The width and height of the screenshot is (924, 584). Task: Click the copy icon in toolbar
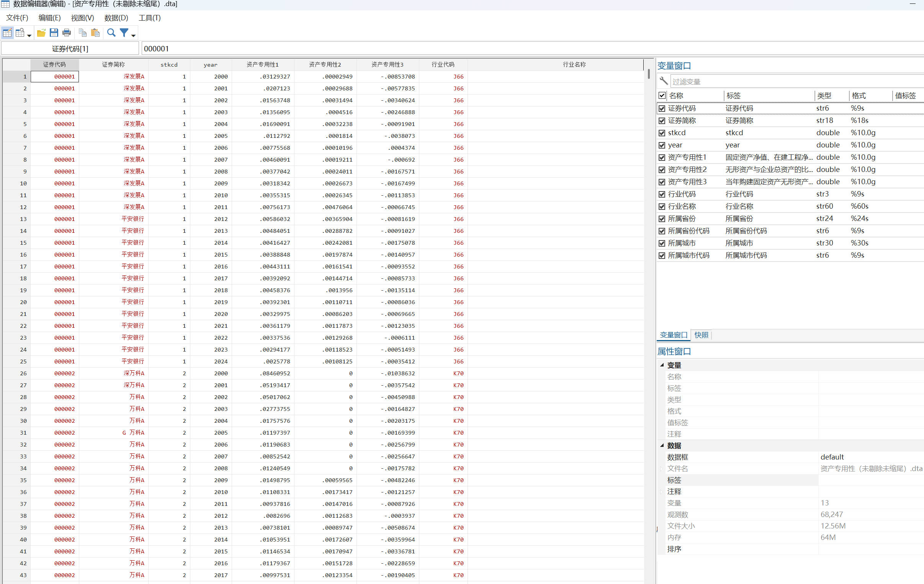point(82,33)
